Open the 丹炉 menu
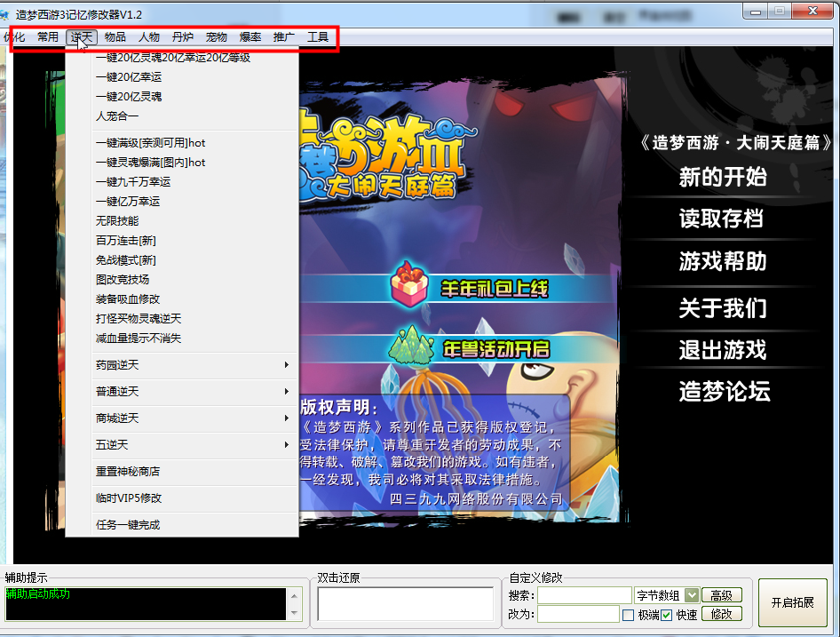Image resolution: width=840 pixels, height=637 pixels. [183, 37]
